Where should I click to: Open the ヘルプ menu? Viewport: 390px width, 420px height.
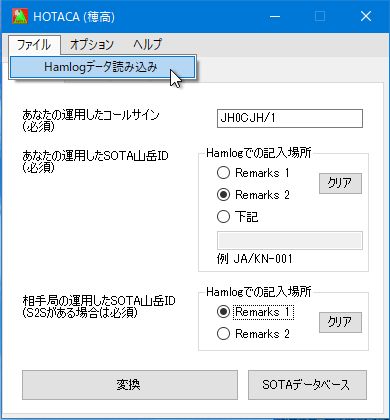tap(147, 45)
